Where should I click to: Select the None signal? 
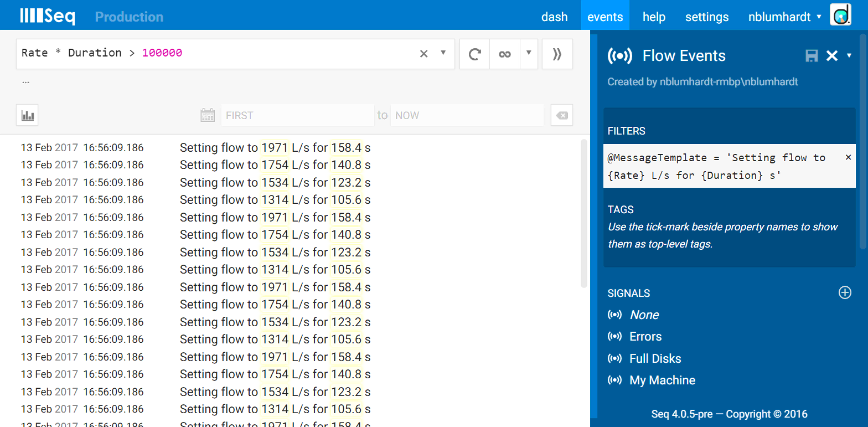pyautogui.click(x=644, y=315)
